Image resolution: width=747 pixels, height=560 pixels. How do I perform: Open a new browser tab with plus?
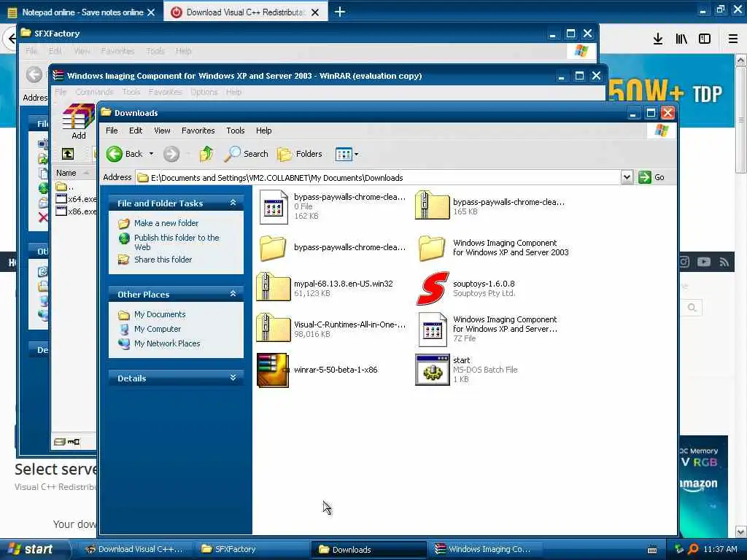coord(340,12)
